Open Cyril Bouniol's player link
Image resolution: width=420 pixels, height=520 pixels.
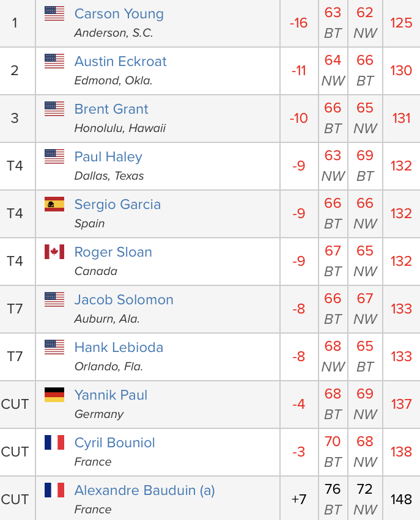[114, 442]
